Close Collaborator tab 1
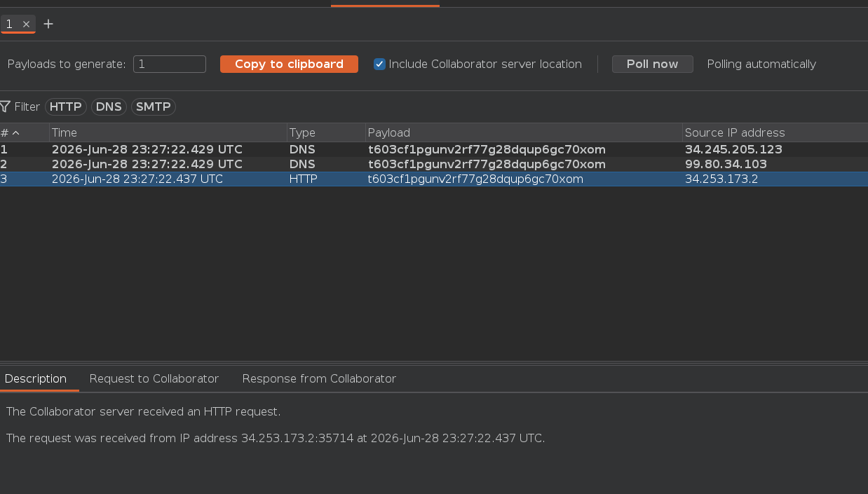The height and width of the screenshot is (494, 868). 27,25
